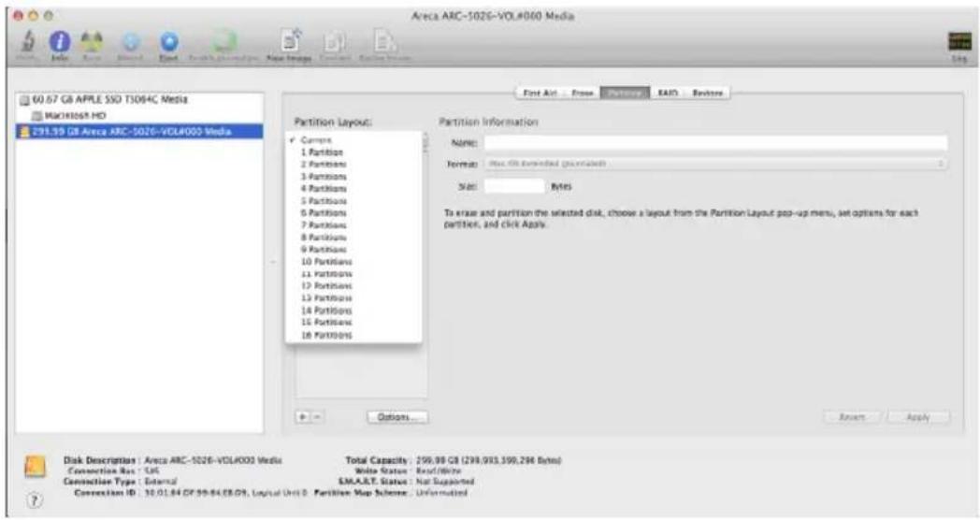Select the Areca ARC-5026 Media disk

pyautogui.click(x=138, y=131)
